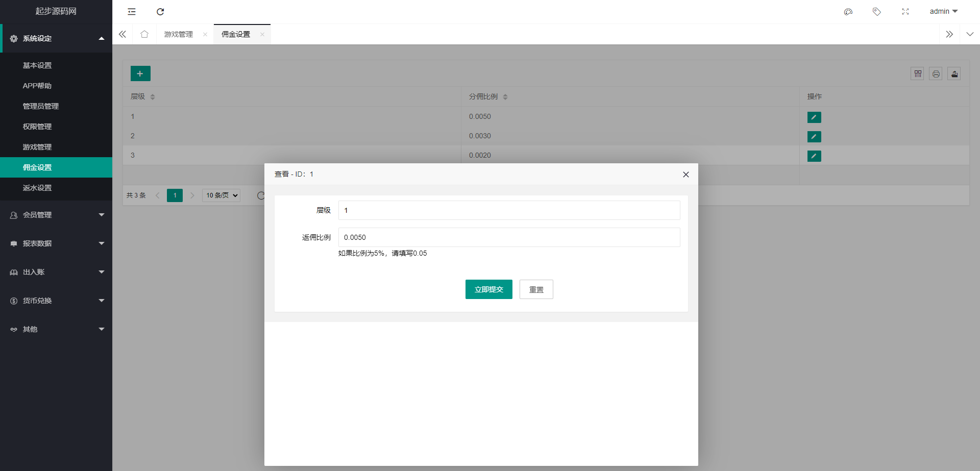Click the sidebar collapse menu icon
Image resolution: width=980 pixels, height=471 pixels.
[132, 12]
